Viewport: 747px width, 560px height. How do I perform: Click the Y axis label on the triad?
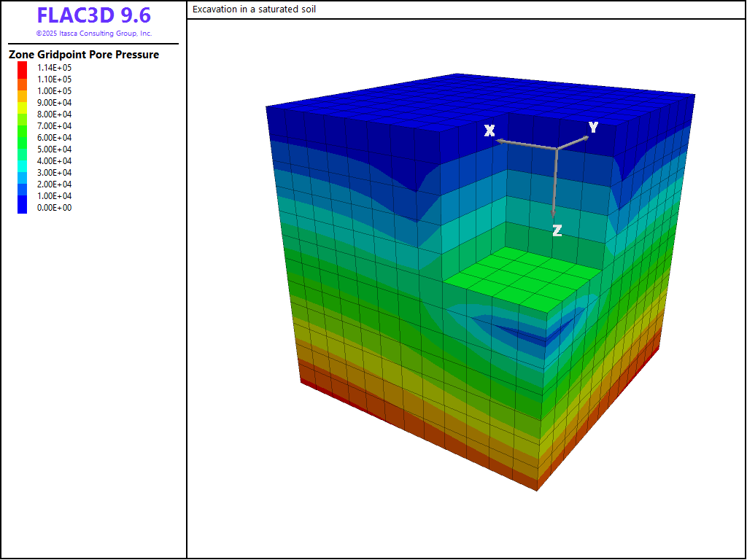click(593, 128)
